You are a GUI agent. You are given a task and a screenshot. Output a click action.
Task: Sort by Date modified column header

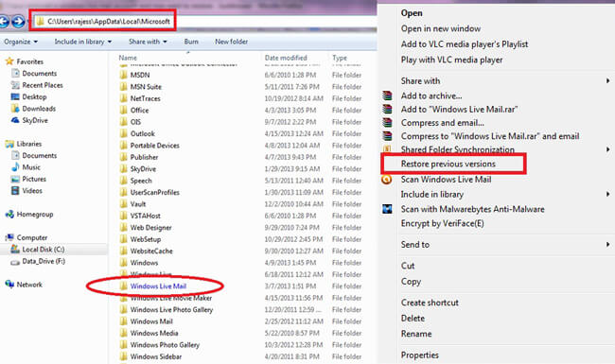click(286, 58)
